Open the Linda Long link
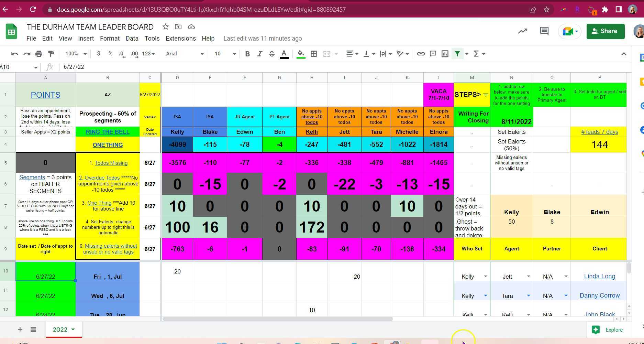Screen dimensions: 644x344 (x=599, y=276)
